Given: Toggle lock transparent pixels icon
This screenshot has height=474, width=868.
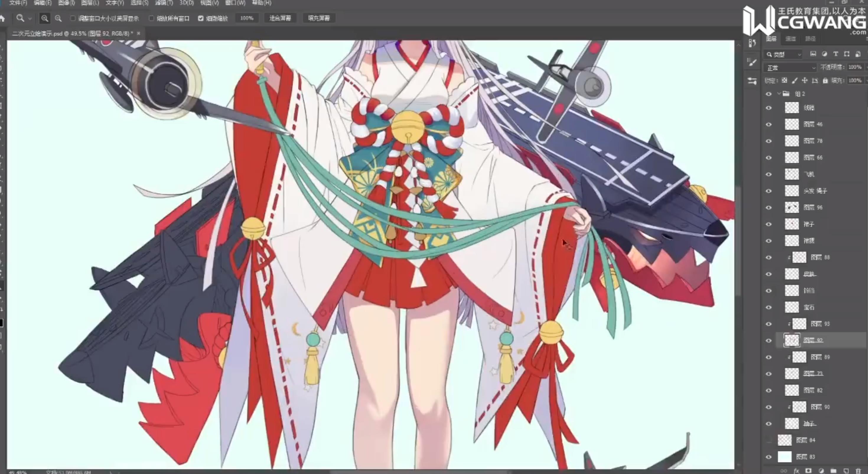Looking at the screenshot, I should 785,81.
